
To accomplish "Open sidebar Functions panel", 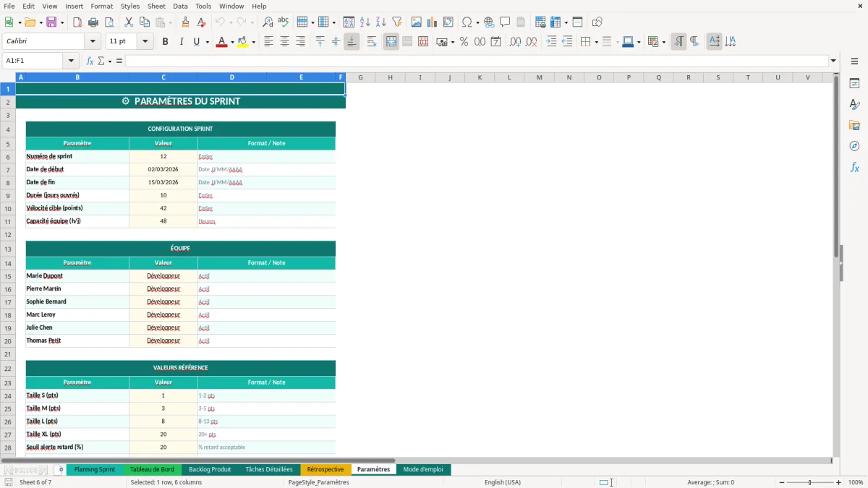I will tap(854, 167).
